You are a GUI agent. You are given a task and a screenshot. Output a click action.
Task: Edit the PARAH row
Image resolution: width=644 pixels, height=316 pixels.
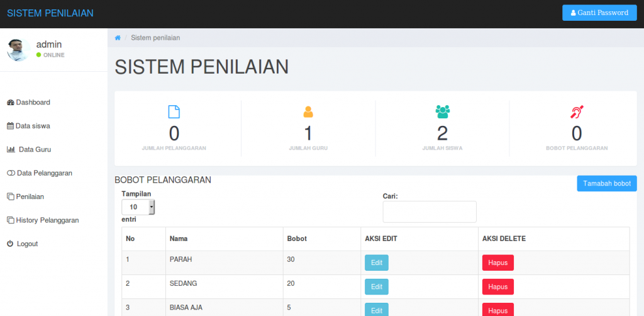point(377,262)
